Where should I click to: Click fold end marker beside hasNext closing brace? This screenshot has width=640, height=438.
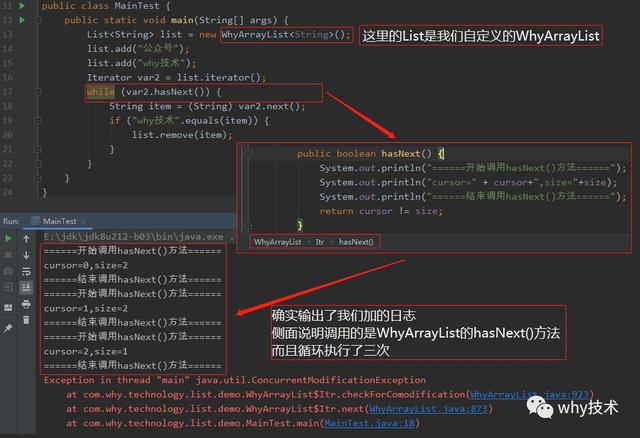click(x=248, y=225)
